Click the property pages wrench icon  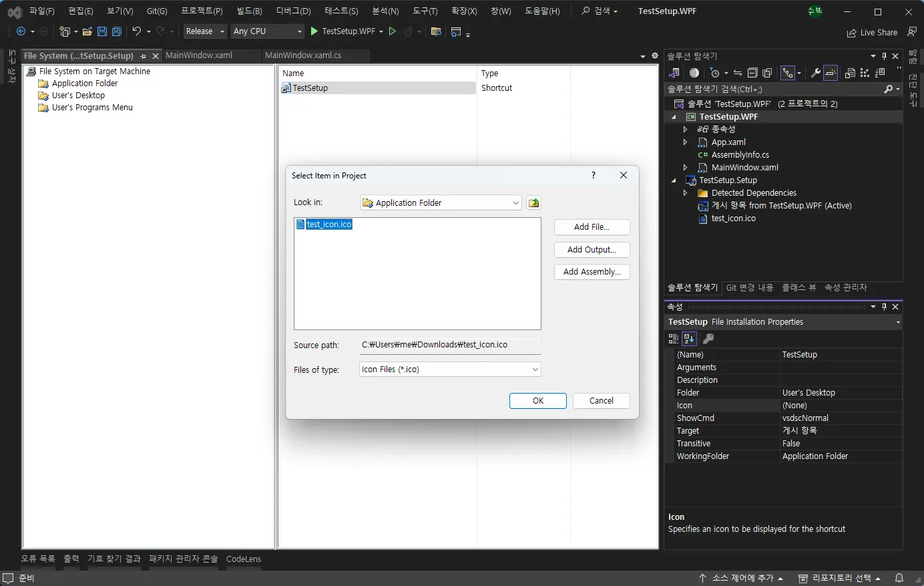coord(708,339)
